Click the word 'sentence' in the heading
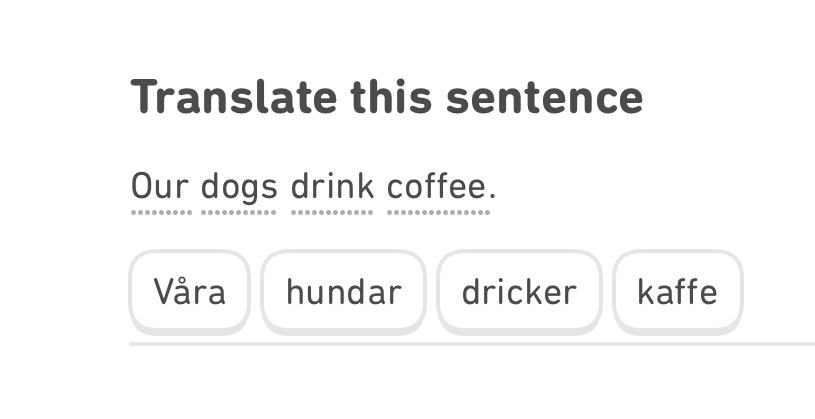Image resolution: width=815 pixels, height=419 pixels. pyautogui.click(x=545, y=99)
